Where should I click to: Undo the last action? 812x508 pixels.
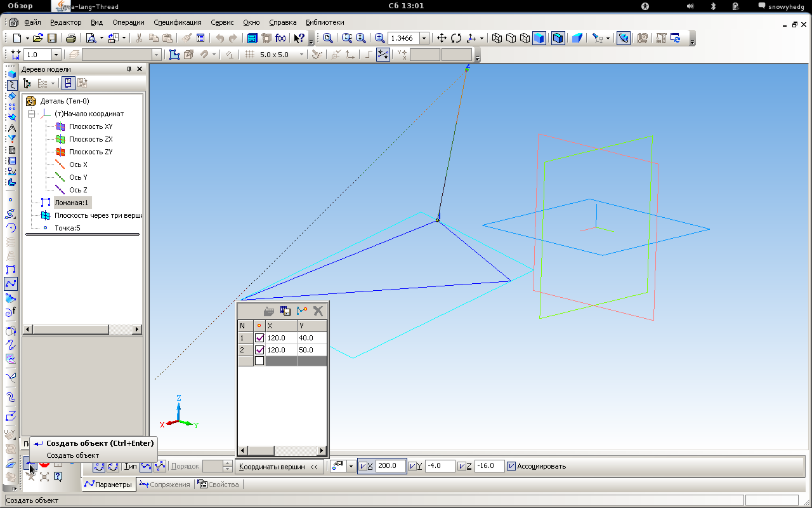(x=219, y=38)
